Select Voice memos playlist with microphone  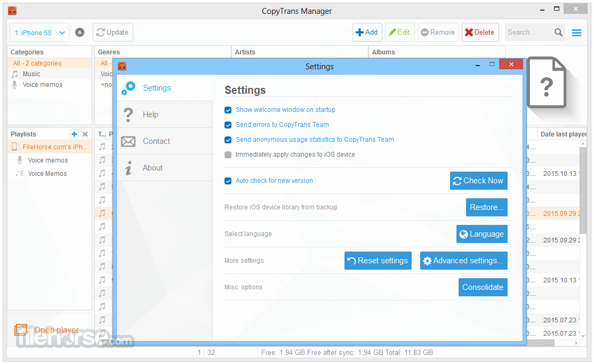point(50,160)
